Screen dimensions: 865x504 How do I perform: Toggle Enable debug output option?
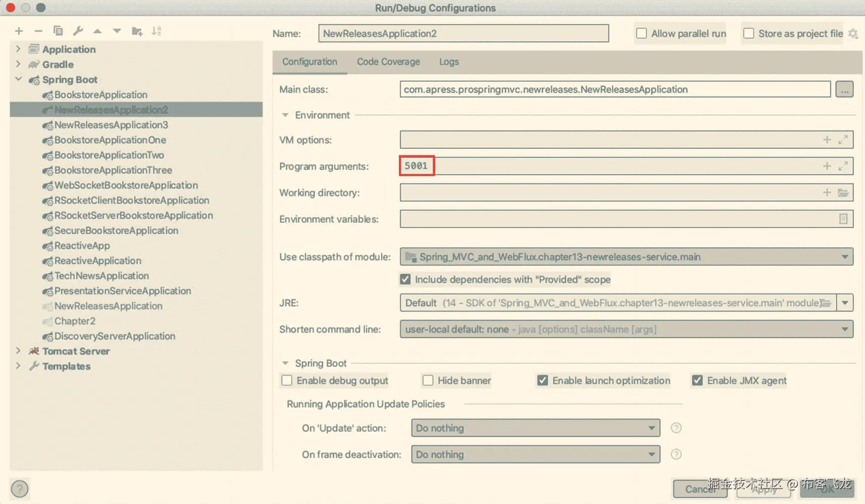[x=286, y=380]
